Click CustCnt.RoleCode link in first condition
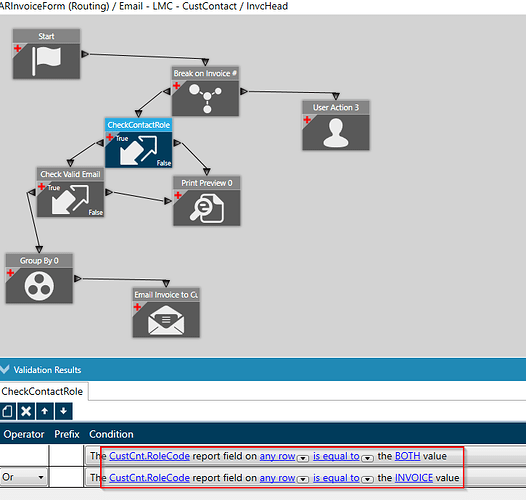The height and width of the screenshot is (500, 526). (x=149, y=456)
